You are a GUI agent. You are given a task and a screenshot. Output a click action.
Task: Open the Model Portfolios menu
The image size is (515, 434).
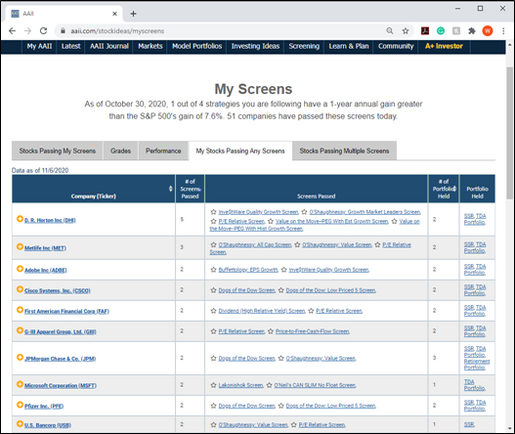pyautogui.click(x=197, y=46)
